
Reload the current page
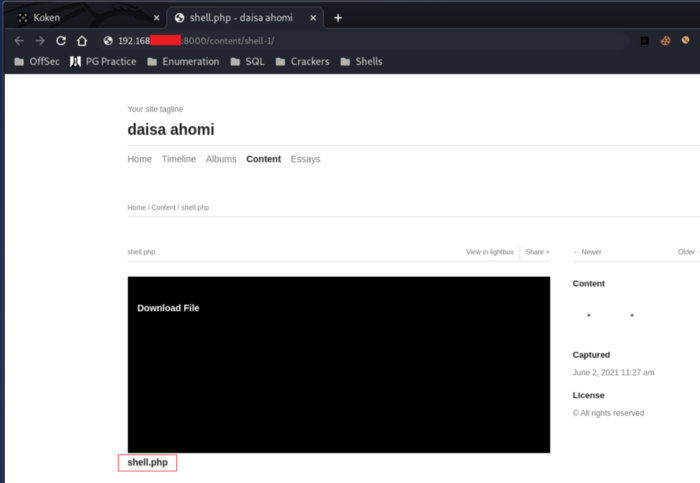[x=61, y=40]
